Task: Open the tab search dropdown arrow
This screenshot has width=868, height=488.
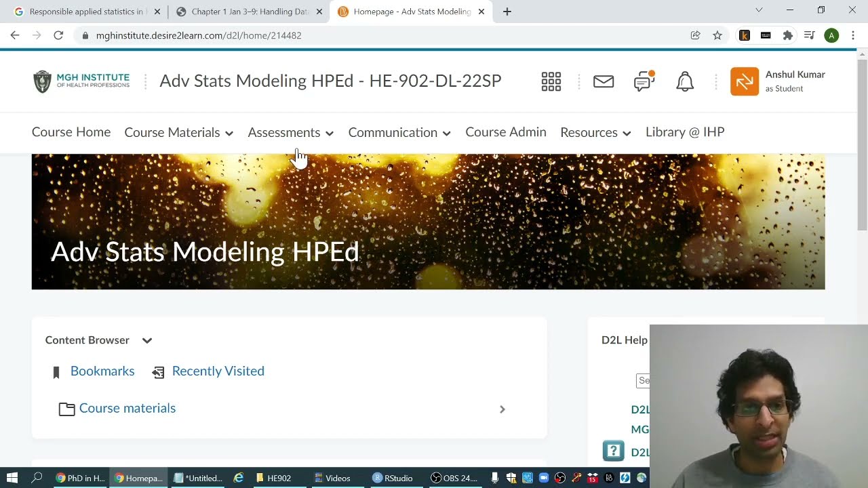Action: pyautogui.click(x=759, y=10)
